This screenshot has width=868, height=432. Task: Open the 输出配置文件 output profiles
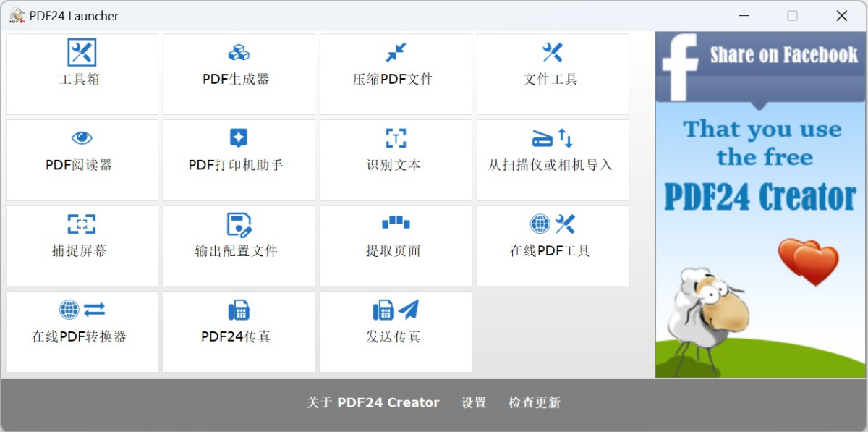(x=239, y=244)
